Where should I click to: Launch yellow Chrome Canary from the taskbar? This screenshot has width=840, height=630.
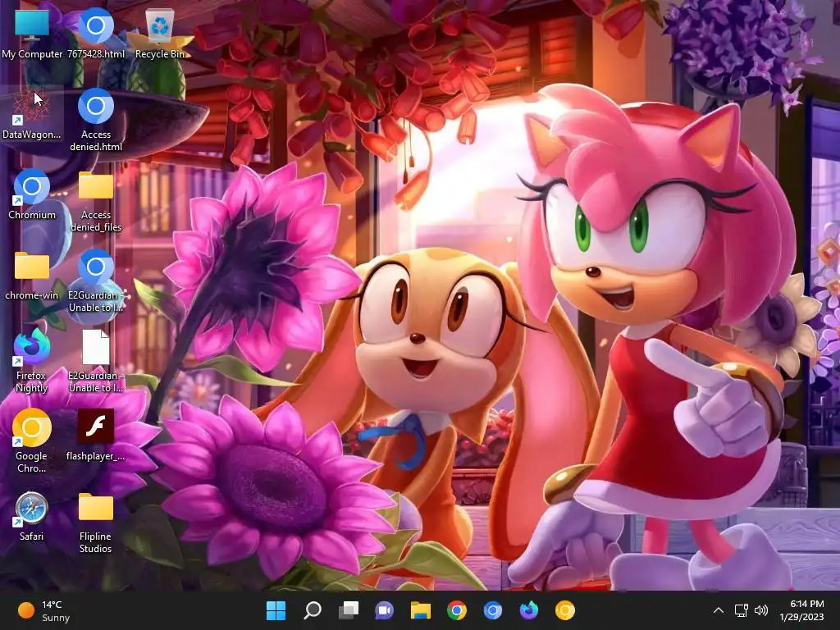tap(564, 610)
